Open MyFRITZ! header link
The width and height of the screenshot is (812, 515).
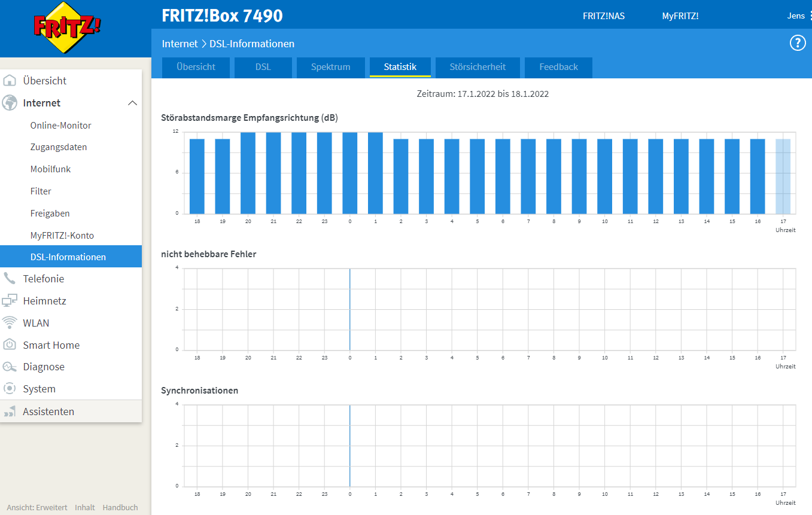pos(680,16)
